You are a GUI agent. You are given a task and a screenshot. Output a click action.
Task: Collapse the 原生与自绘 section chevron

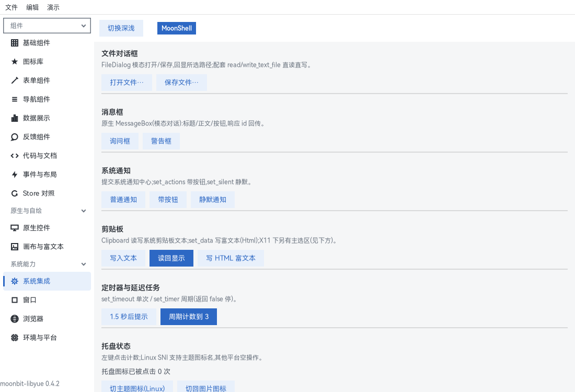84,211
